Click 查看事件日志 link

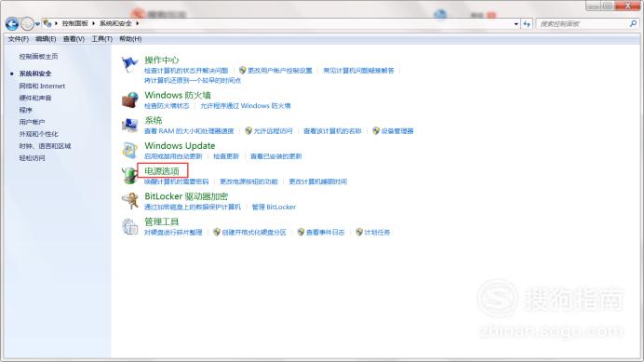point(326,233)
